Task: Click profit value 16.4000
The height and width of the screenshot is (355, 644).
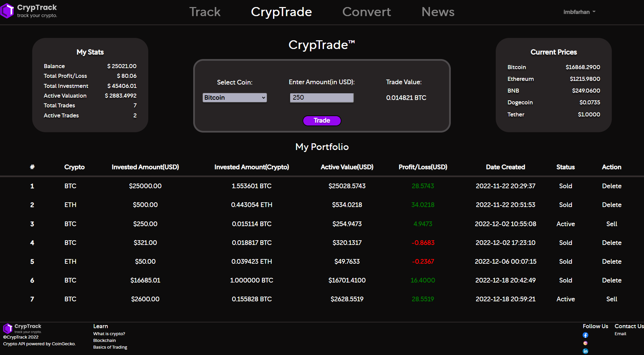Action: coord(423,280)
